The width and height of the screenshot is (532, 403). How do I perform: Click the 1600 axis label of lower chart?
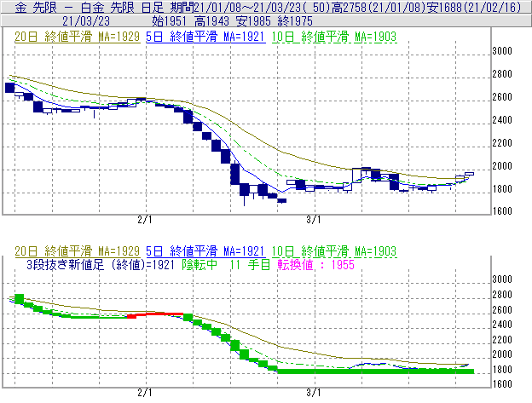[502, 384]
